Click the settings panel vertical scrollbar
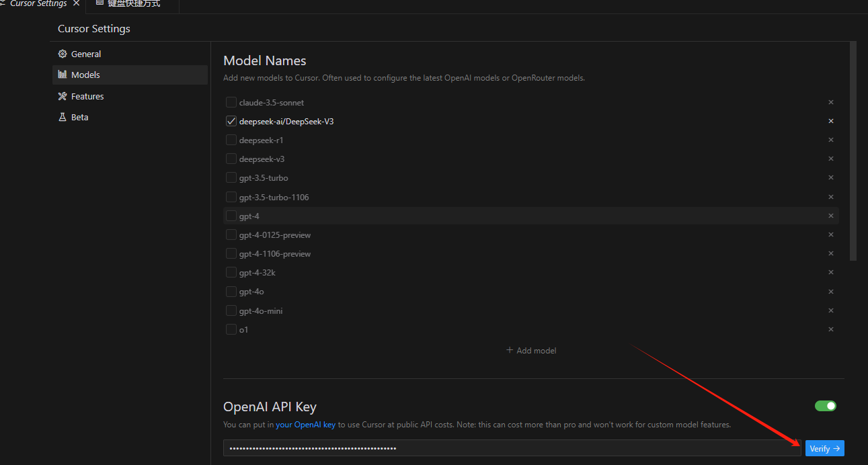The height and width of the screenshot is (465, 868). [853, 151]
